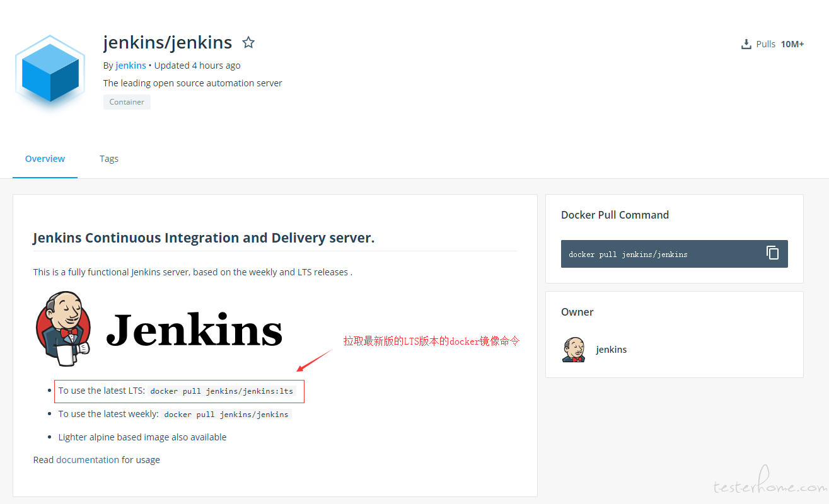Click 'This is a fully functional Jenkins server' text
Screen dimensions: 829x504
coord(192,272)
